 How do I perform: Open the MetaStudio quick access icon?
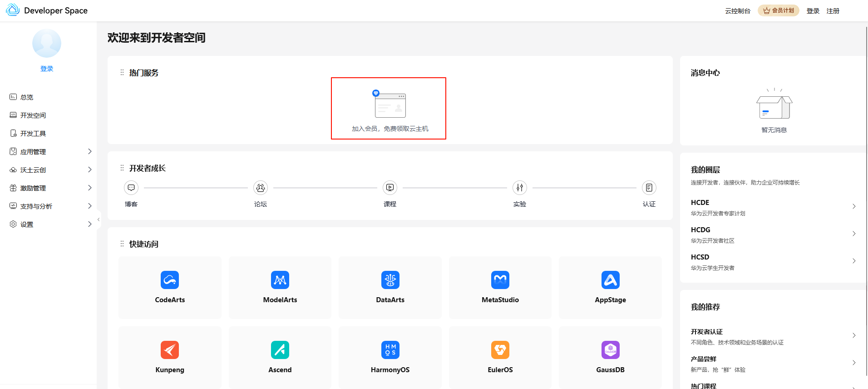pyautogui.click(x=500, y=280)
